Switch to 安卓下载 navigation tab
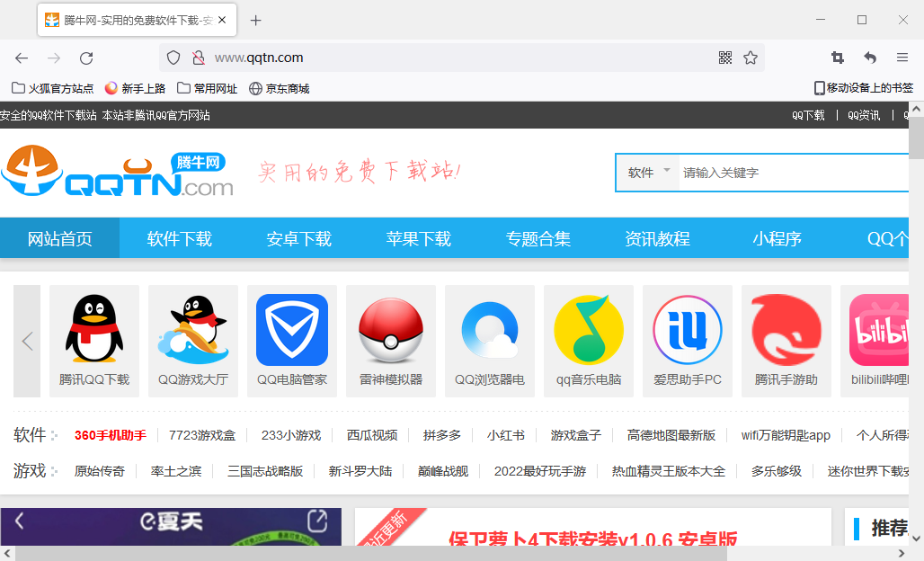The image size is (924, 561). point(299,238)
